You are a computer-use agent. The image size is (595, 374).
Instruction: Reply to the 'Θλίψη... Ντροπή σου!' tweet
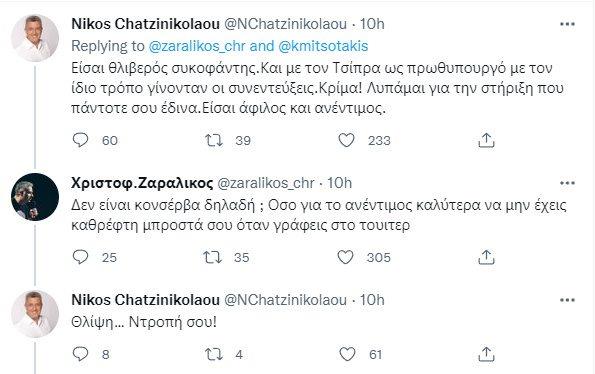coord(80,354)
